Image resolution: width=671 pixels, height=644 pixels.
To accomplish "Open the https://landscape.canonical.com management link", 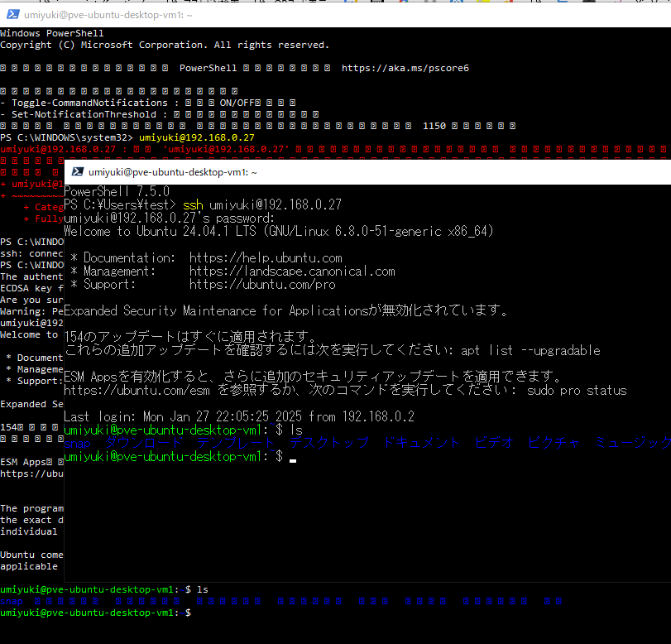I will [x=292, y=272].
